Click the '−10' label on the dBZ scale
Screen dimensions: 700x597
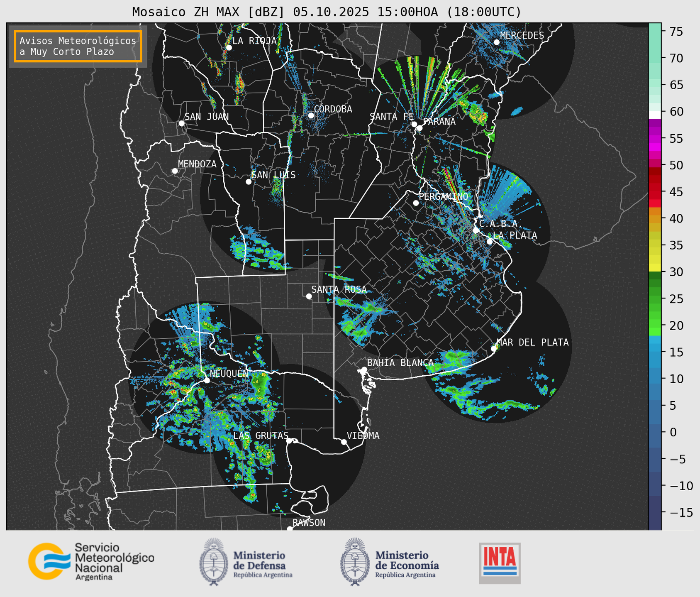681,486
